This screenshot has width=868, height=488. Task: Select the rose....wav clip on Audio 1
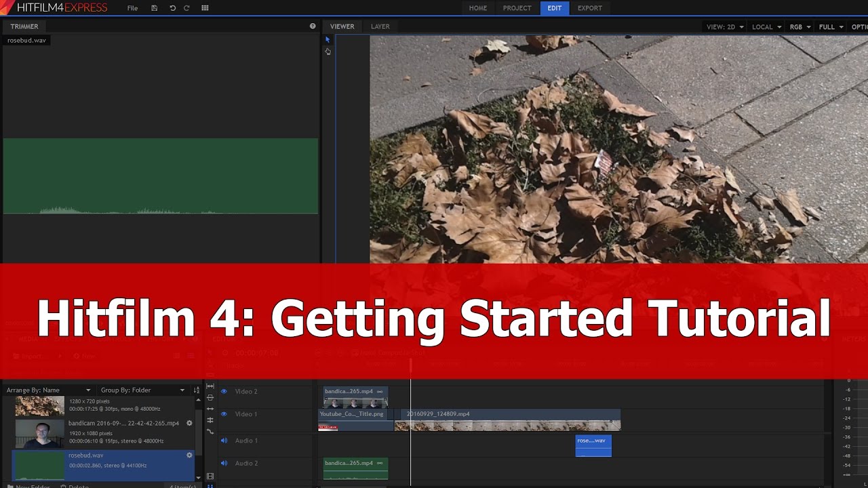pos(593,445)
